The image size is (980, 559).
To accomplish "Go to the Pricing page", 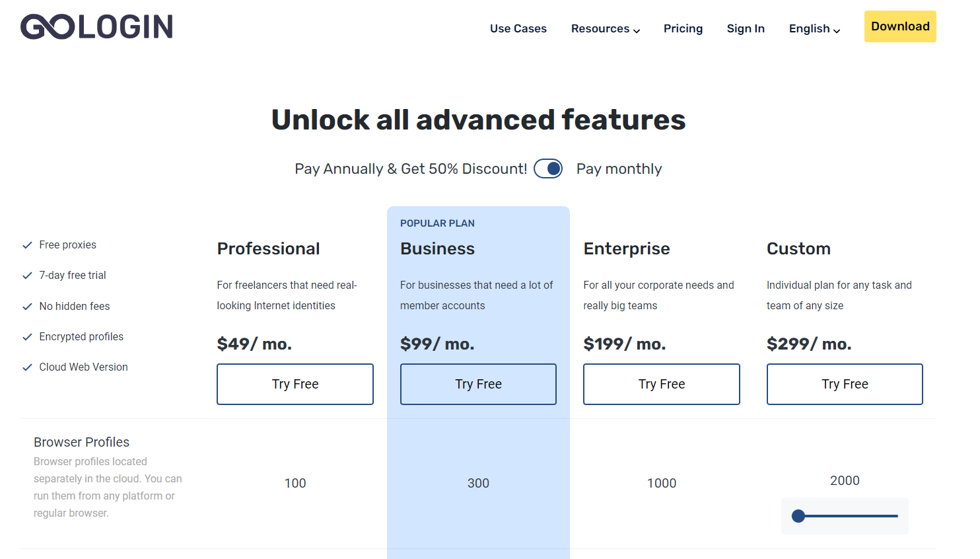I will pos(683,29).
